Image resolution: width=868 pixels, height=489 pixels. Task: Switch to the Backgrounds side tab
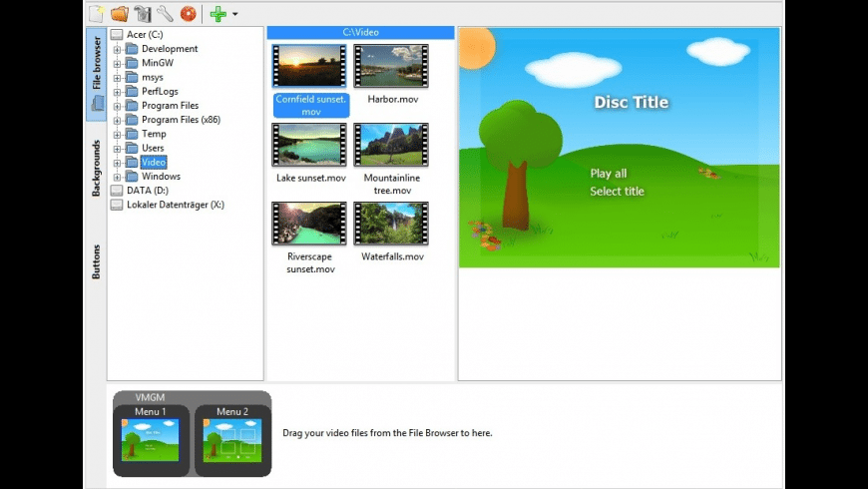click(97, 168)
